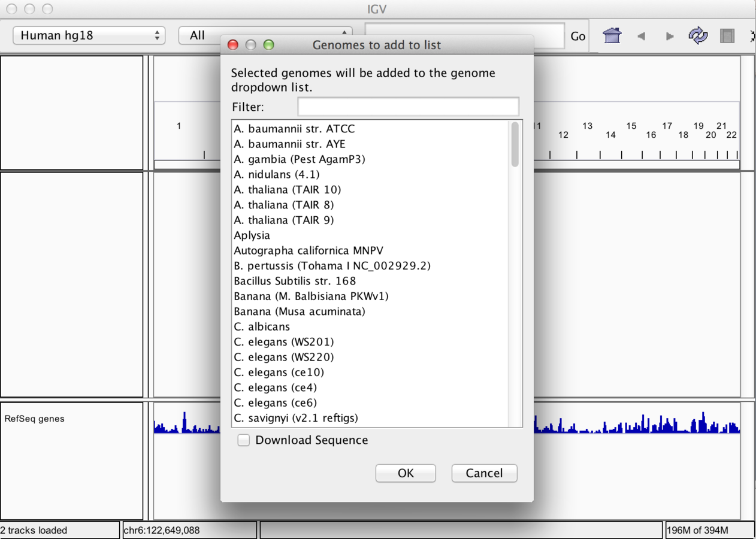
Task: Click the Home icon in IGV toolbar
Action: pyautogui.click(x=612, y=36)
